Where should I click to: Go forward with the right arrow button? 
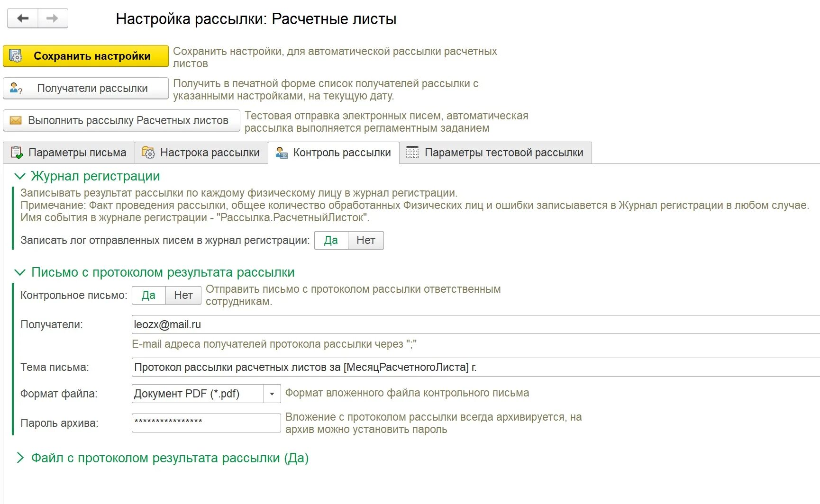point(53,18)
